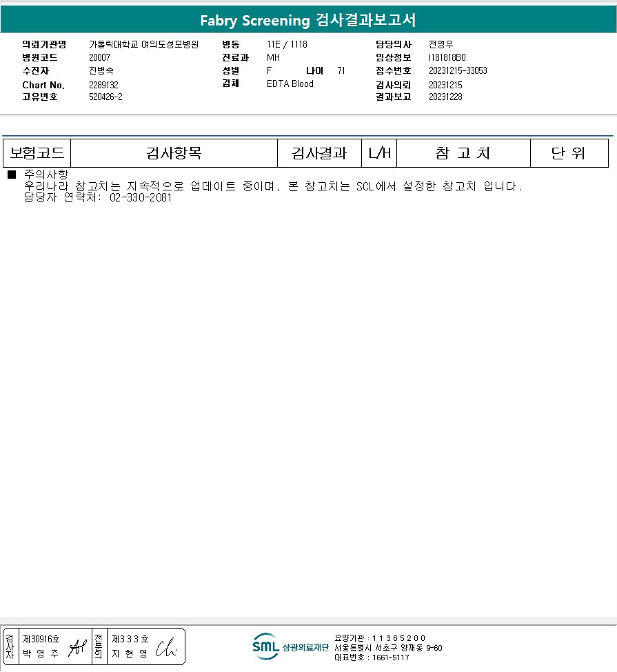617x672 pixels.
Task: Click the 검체 value EDTA Blood
Action: pos(290,83)
